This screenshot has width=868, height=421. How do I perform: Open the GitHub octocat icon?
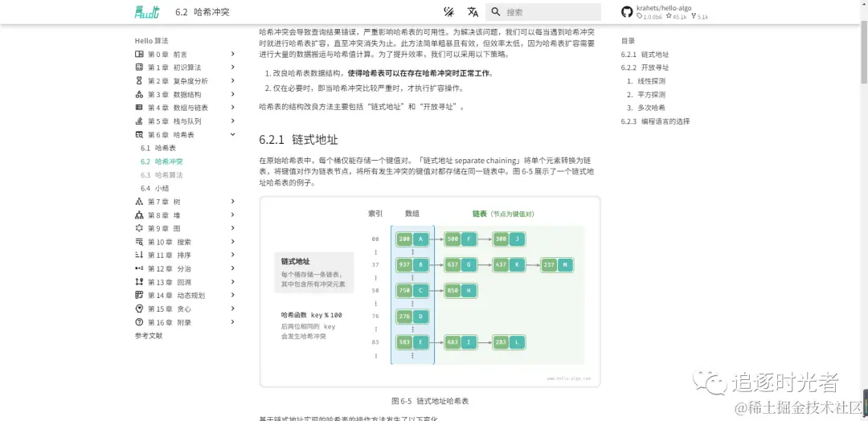[x=627, y=12]
